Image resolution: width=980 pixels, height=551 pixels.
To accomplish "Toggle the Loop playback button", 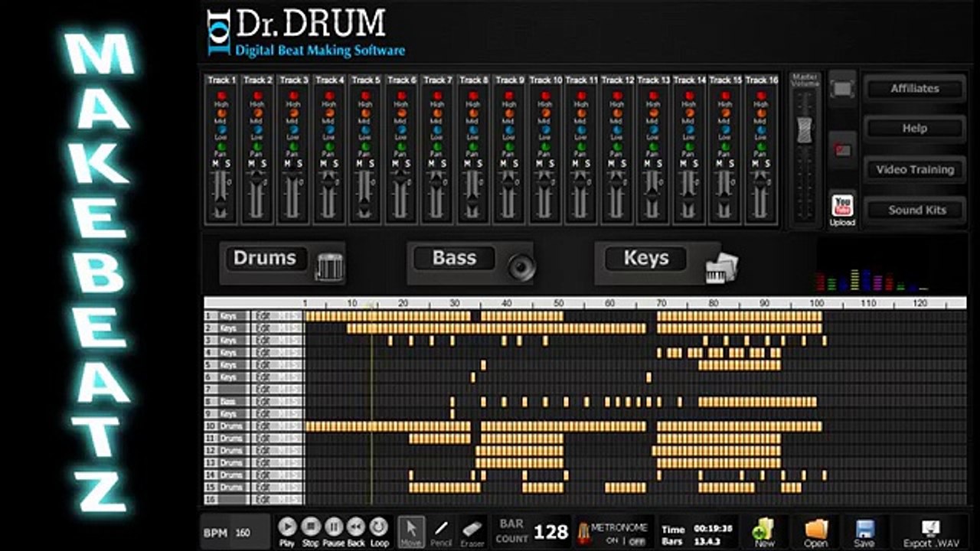I will pos(379,527).
